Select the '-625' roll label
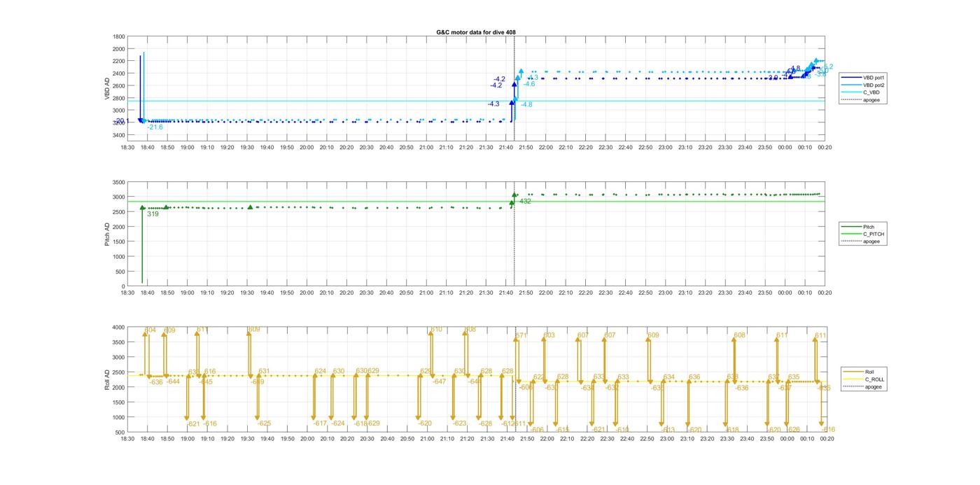The width and height of the screenshot is (980, 485). point(264,423)
